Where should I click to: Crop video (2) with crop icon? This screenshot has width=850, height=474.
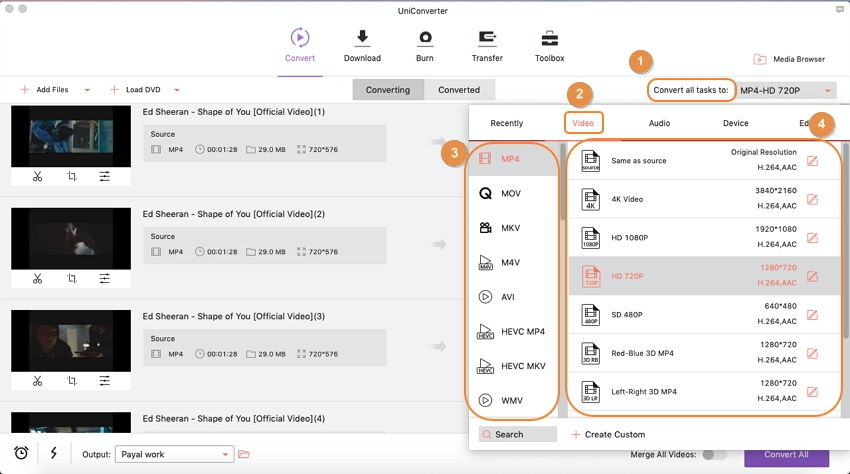[x=72, y=279]
